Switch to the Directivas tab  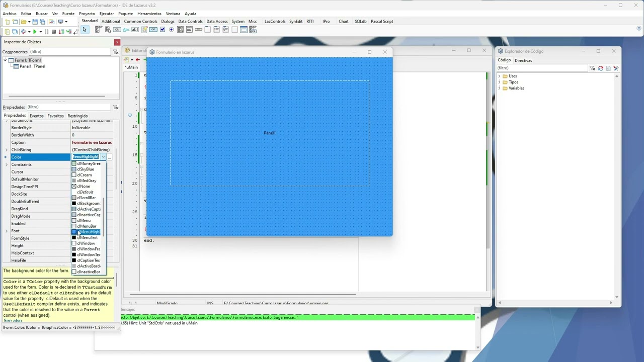(523, 60)
